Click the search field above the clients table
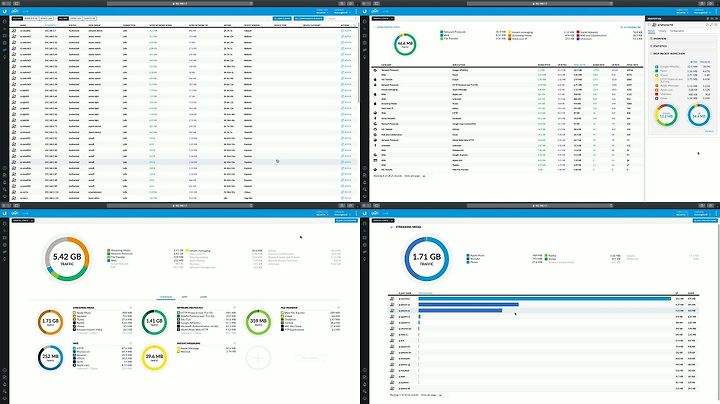720x404 pixels. tap(340, 18)
